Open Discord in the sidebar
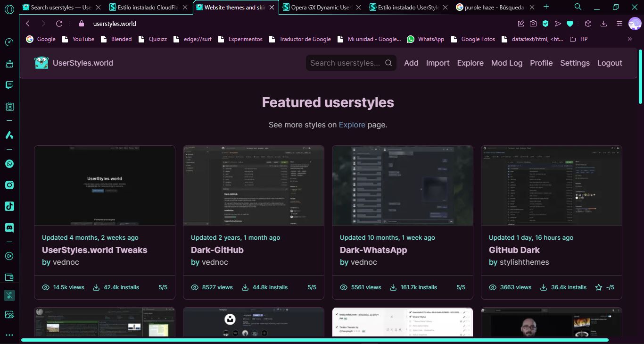The width and height of the screenshot is (644, 344). pyautogui.click(x=9, y=227)
